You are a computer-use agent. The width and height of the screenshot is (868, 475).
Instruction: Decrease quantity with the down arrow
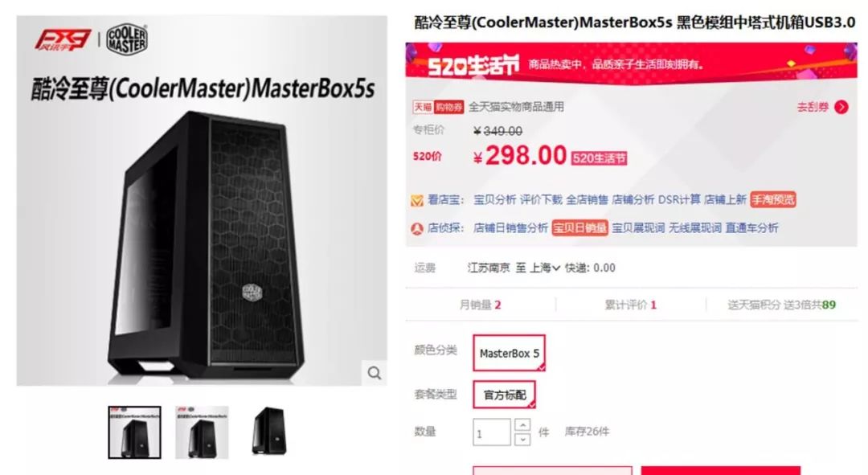tap(522, 439)
